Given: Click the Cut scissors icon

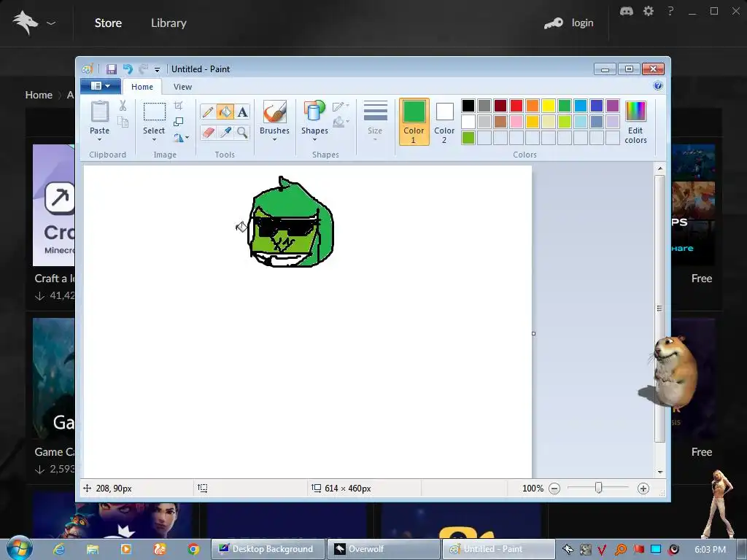Looking at the screenshot, I should click(x=123, y=106).
